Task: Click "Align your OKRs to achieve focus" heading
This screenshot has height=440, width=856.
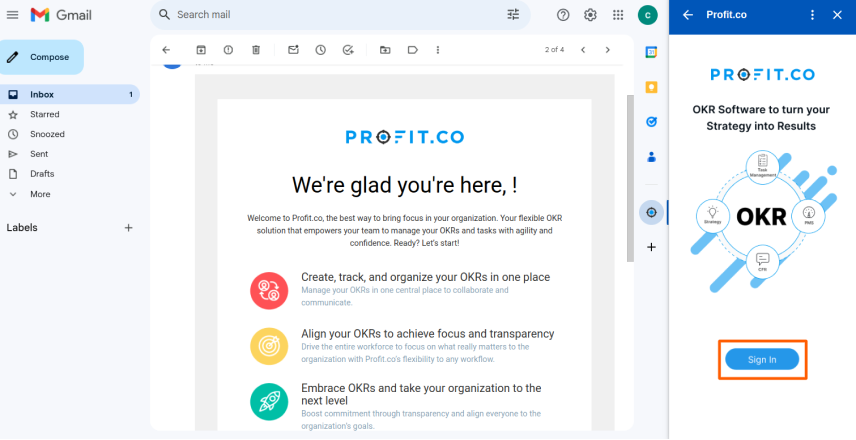Action: pyautogui.click(x=427, y=334)
